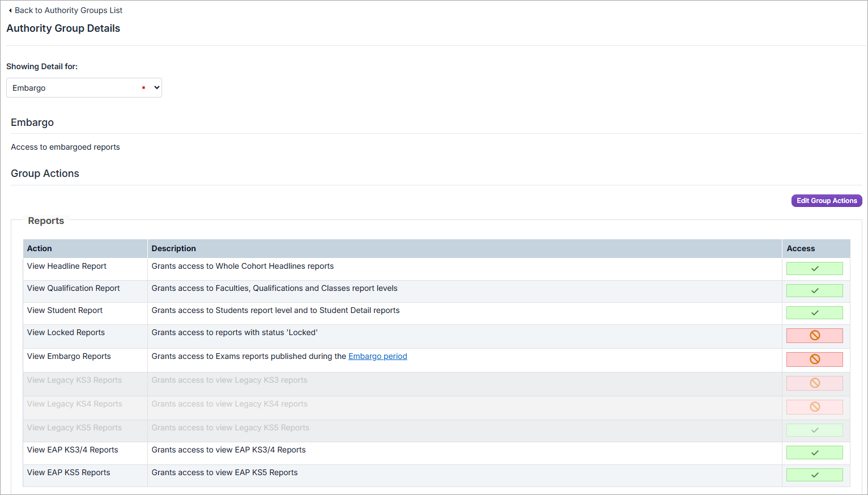868x495 pixels.
Task: Click the Action column header
Action: (x=40, y=248)
